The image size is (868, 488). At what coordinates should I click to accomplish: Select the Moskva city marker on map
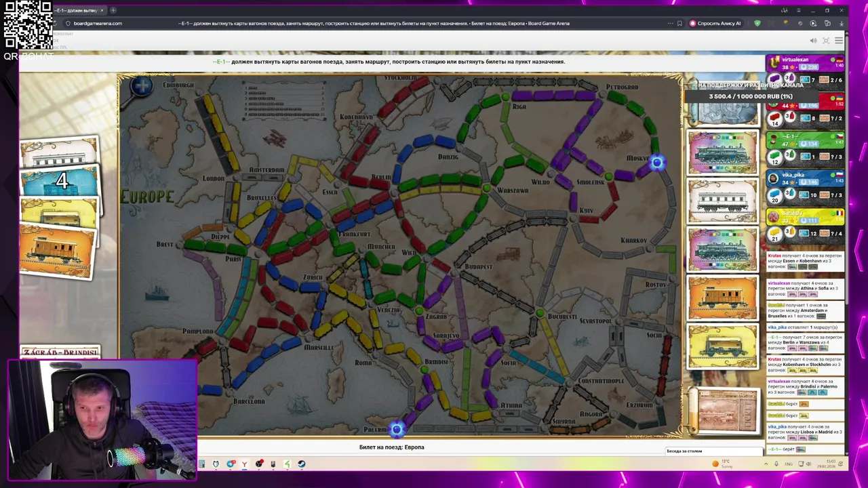click(657, 162)
